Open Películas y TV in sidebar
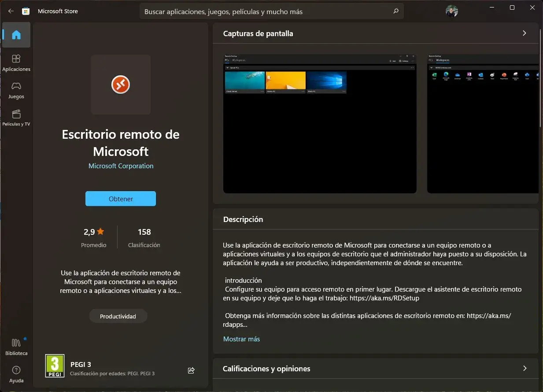The image size is (543, 392). click(x=16, y=117)
